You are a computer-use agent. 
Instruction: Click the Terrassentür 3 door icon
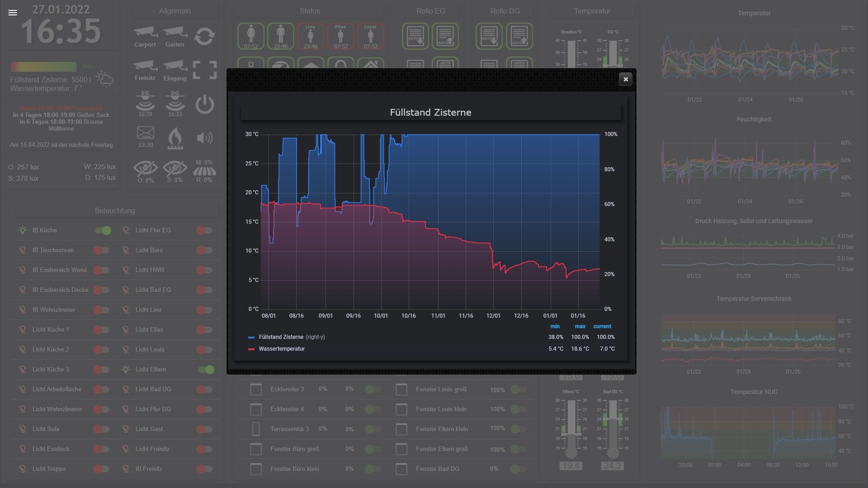click(256, 429)
